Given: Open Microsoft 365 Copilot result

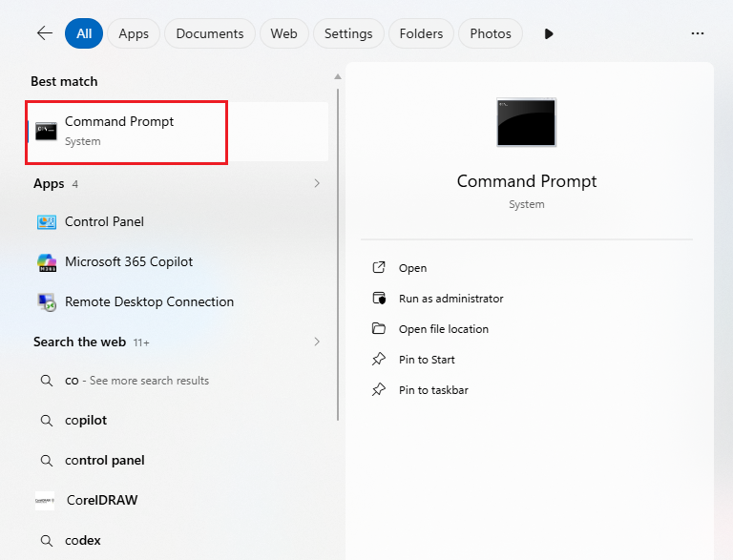Looking at the screenshot, I should click(178, 261).
